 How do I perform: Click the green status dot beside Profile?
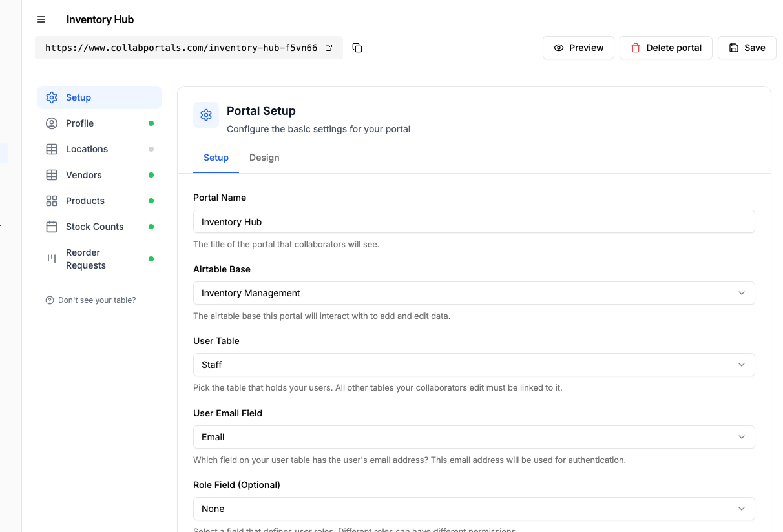click(x=151, y=123)
